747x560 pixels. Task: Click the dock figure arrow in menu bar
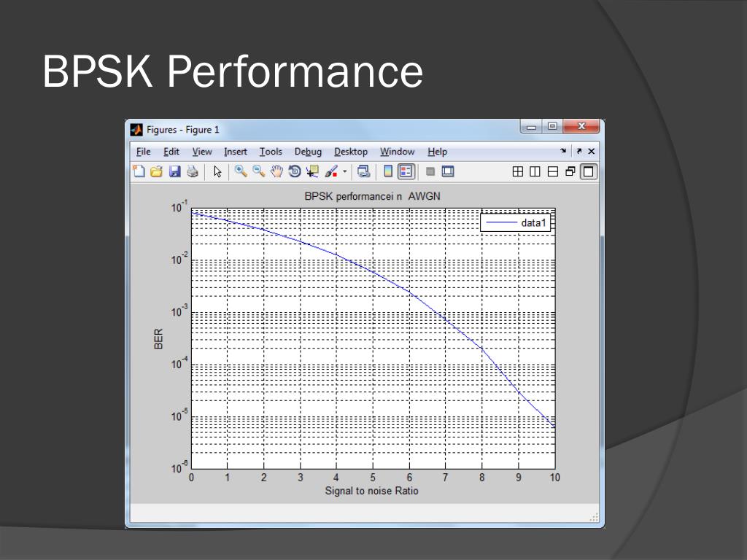click(x=563, y=151)
